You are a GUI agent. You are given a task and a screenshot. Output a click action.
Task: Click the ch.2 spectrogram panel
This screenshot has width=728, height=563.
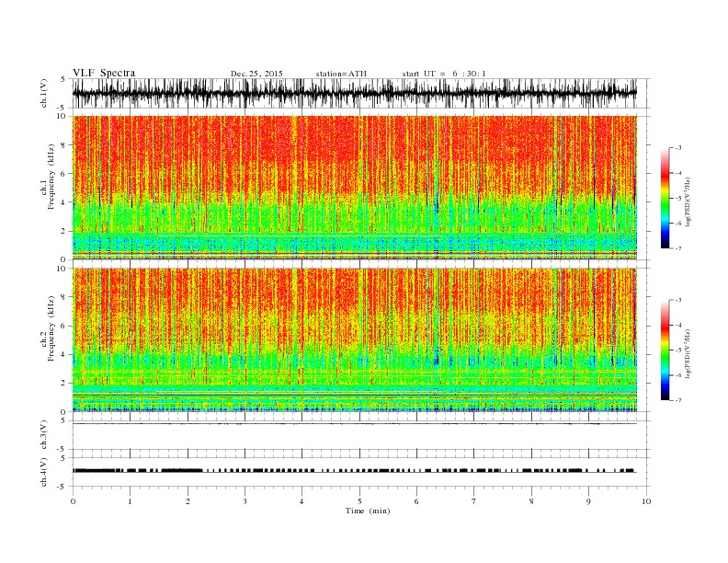(x=355, y=340)
